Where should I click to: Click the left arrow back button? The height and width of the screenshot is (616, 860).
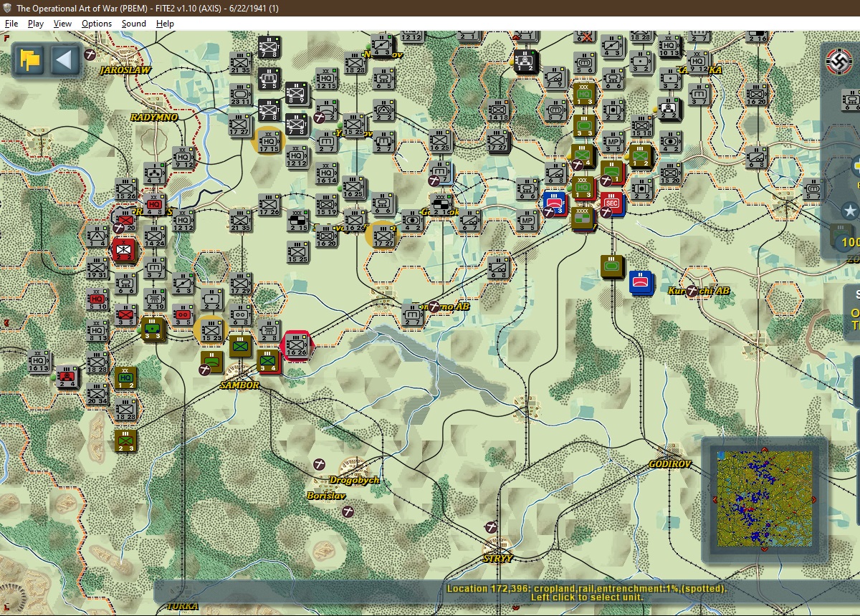64,59
